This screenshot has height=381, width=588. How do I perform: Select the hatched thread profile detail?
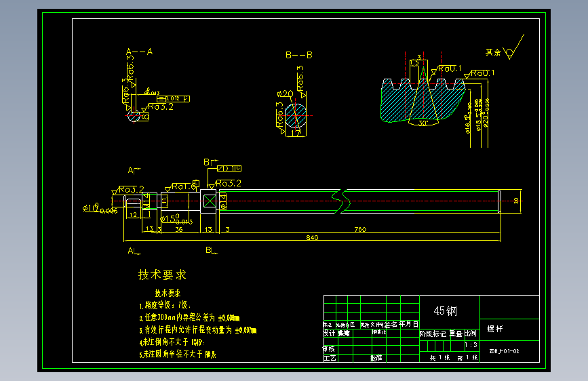[x=423, y=100]
